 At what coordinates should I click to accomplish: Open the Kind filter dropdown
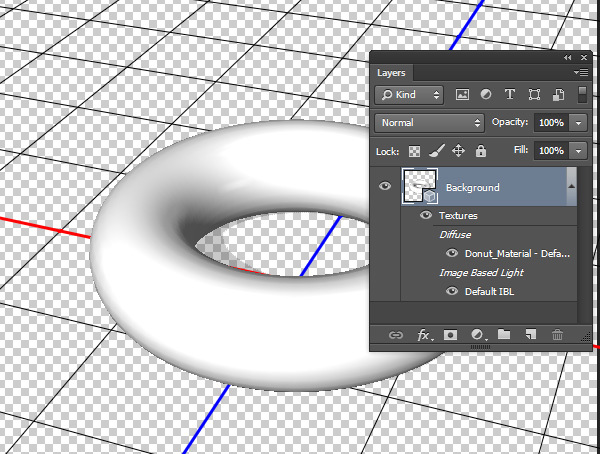(x=410, y=95)
